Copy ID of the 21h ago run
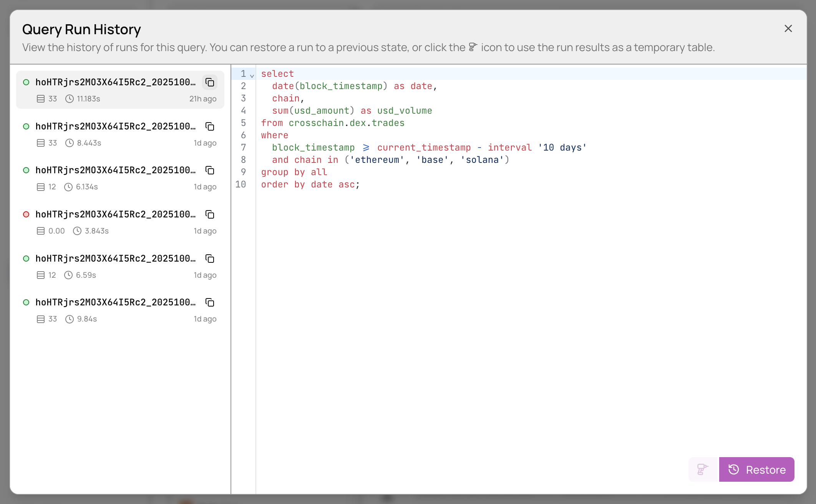 tap(210, 82)
